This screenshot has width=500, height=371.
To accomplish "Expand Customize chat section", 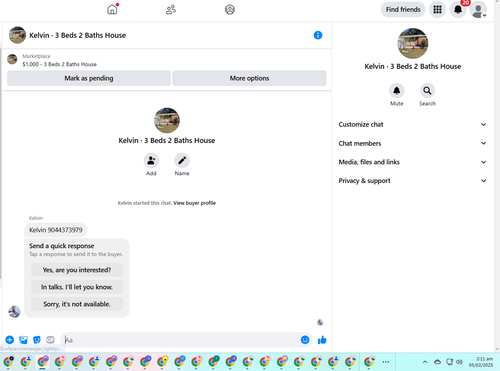I will 413,124.
